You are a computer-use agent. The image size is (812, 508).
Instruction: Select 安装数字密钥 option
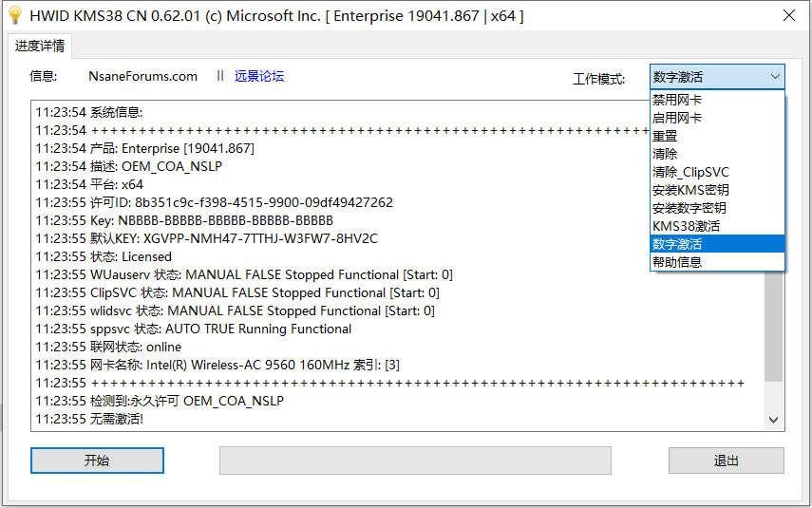tap(717, 208)
